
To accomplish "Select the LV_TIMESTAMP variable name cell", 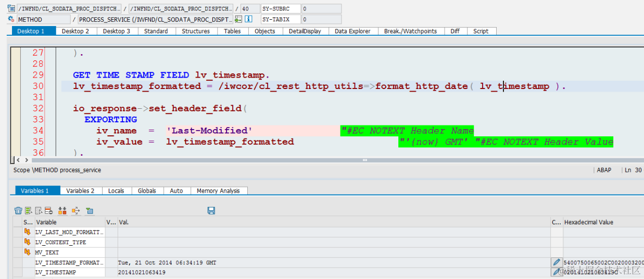I will (70, 272).
